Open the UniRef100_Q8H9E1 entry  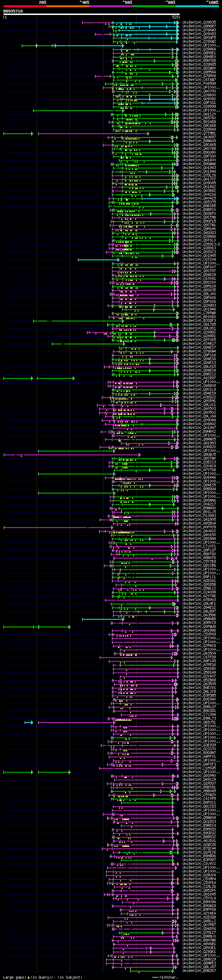[199, 53]
